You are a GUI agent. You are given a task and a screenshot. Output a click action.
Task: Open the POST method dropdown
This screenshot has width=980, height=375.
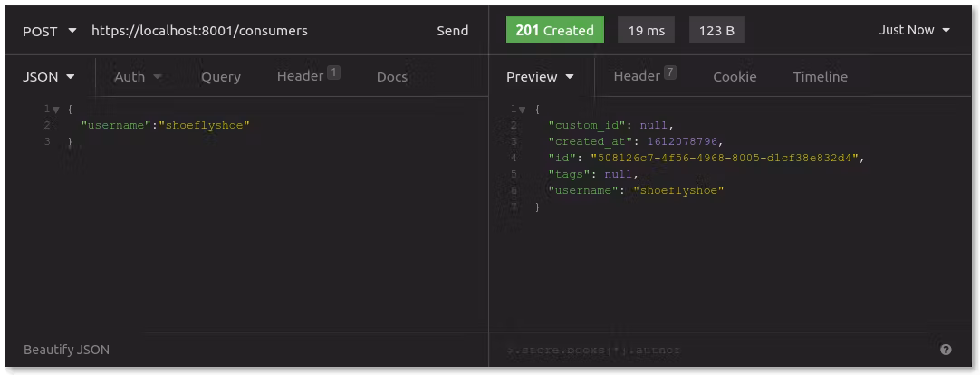(x=49, y=31)
